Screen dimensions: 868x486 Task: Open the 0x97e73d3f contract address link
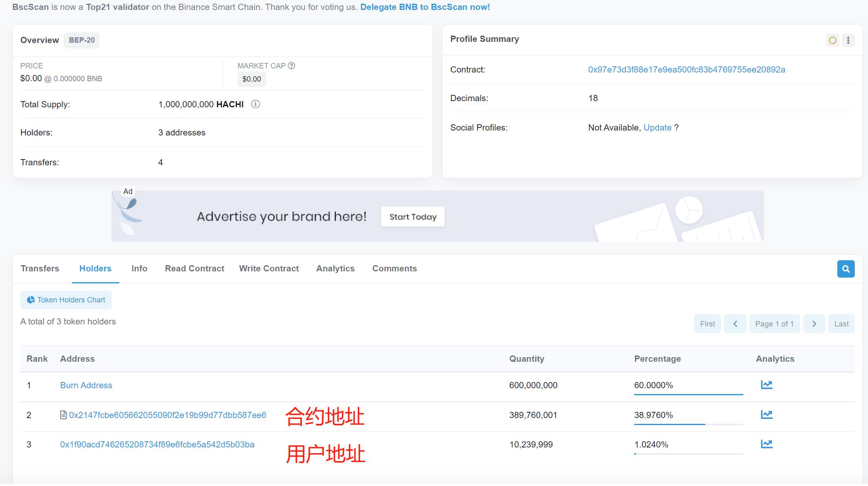686,70
